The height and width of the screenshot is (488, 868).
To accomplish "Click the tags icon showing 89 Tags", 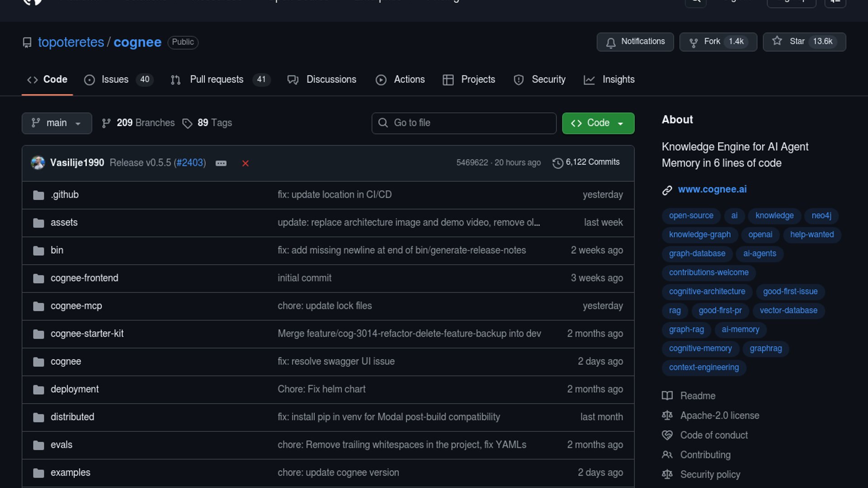I will (187, 123).
